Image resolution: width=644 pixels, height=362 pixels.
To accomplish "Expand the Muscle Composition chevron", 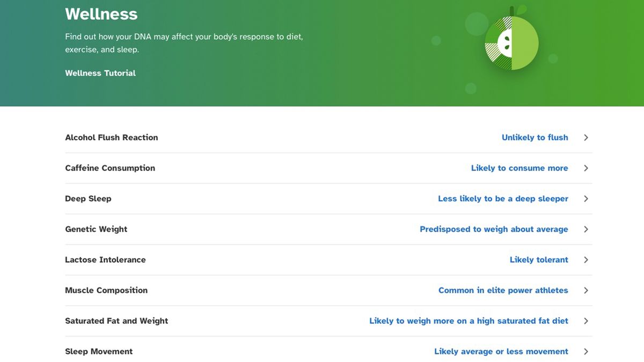I will tap(586, 290).
